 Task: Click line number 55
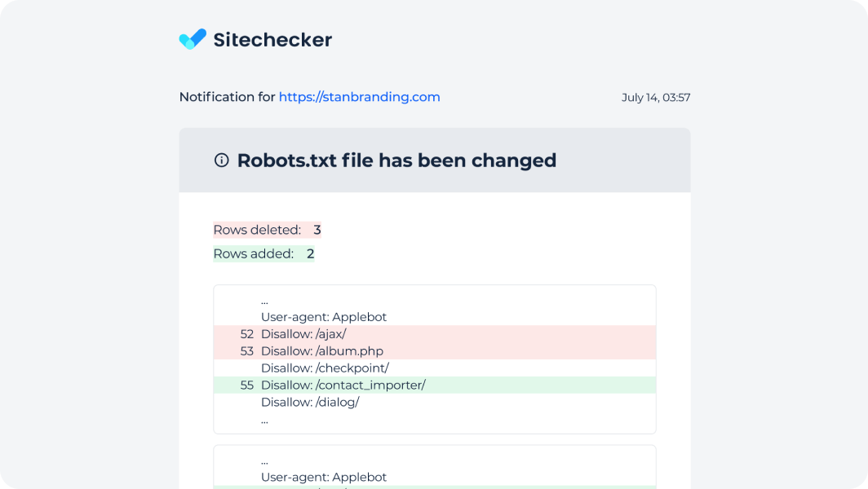[247, 385]
